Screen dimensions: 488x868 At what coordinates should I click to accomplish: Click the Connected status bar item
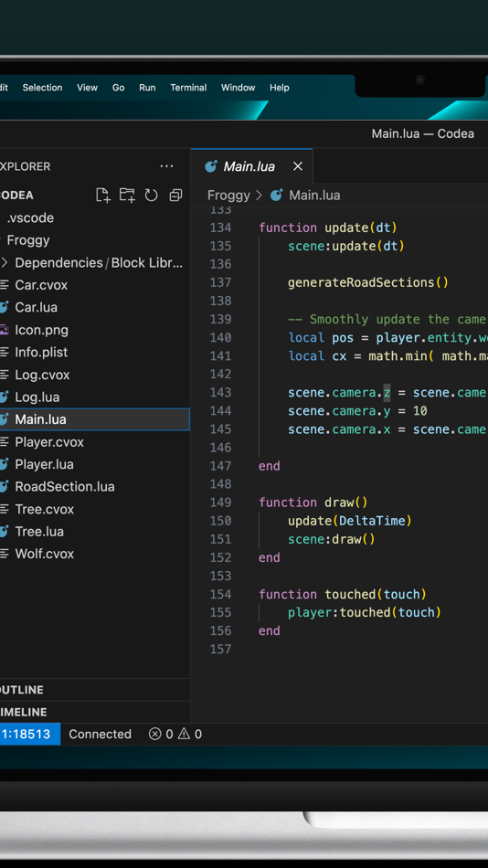click(100, 734)
